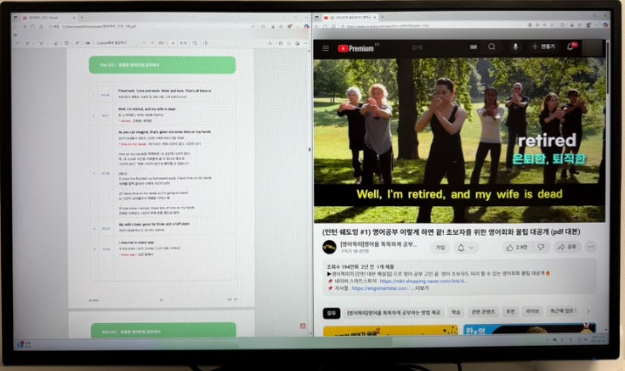Select the 관련 콘텐츠 filter chip

click(483, 312)
